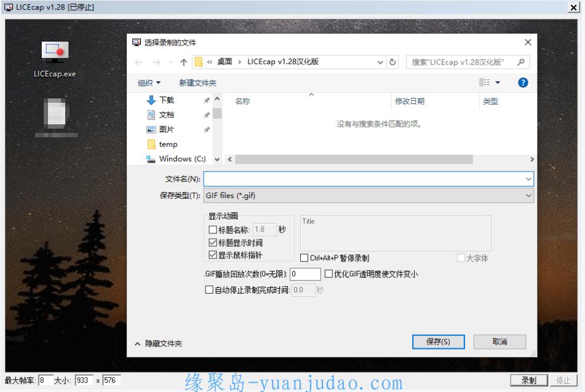
Task: Toggle the 大字体 checkbox
Action: pyautogui.click(x=461, y=258)
